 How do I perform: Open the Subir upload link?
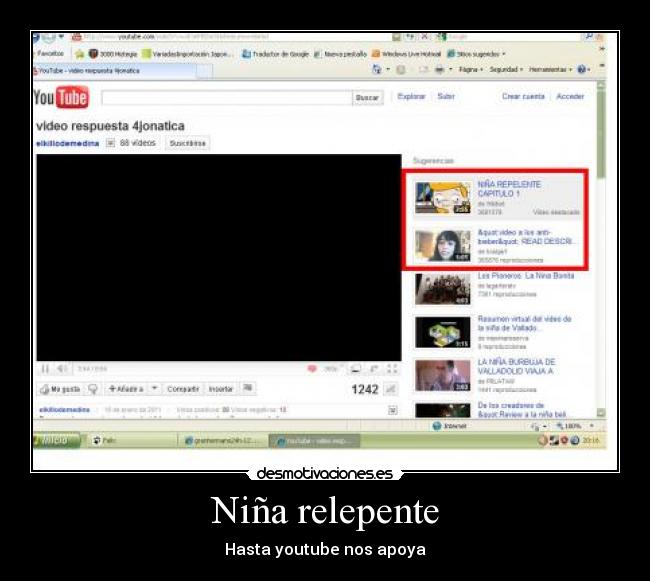(x=446, y=97)
